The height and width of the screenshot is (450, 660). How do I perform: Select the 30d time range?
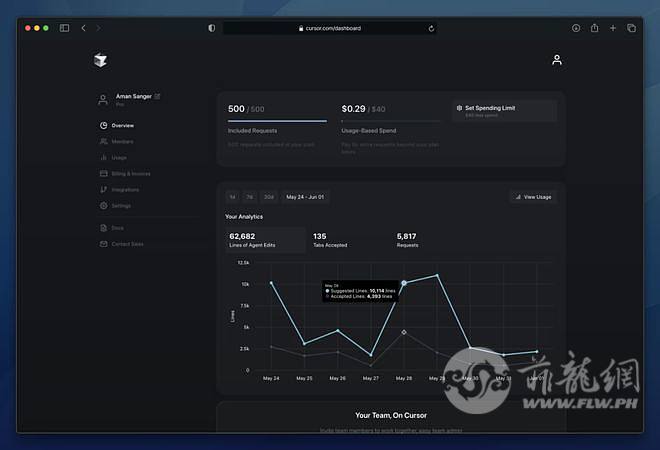click(269, 197)
